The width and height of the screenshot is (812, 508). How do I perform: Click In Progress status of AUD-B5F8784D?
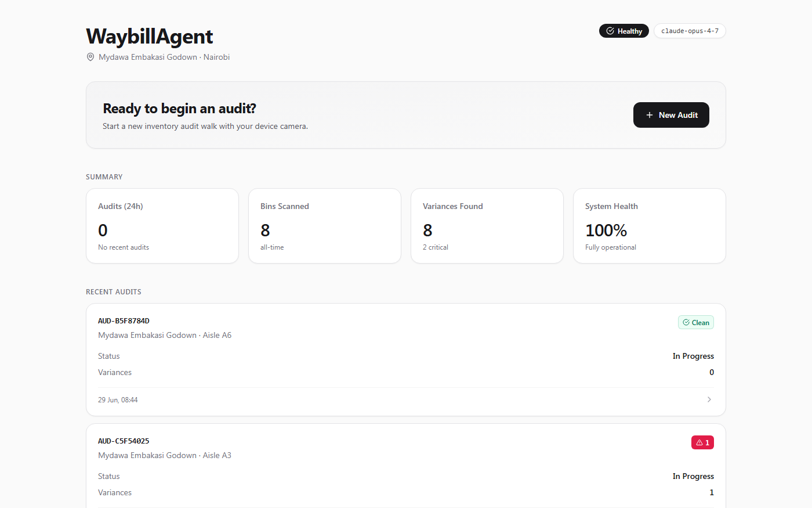pos(693,356)
